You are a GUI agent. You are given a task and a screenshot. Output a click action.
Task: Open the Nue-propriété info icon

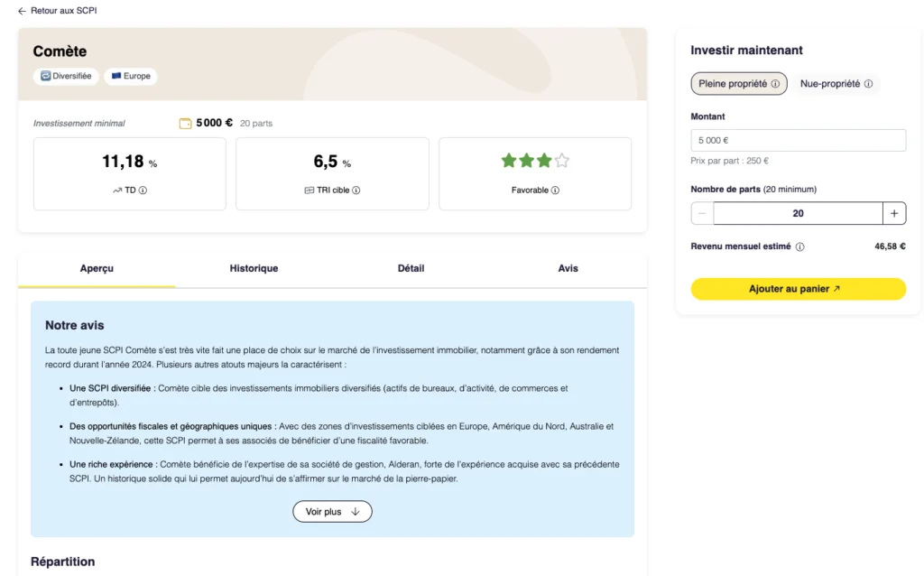click(869, 84)
